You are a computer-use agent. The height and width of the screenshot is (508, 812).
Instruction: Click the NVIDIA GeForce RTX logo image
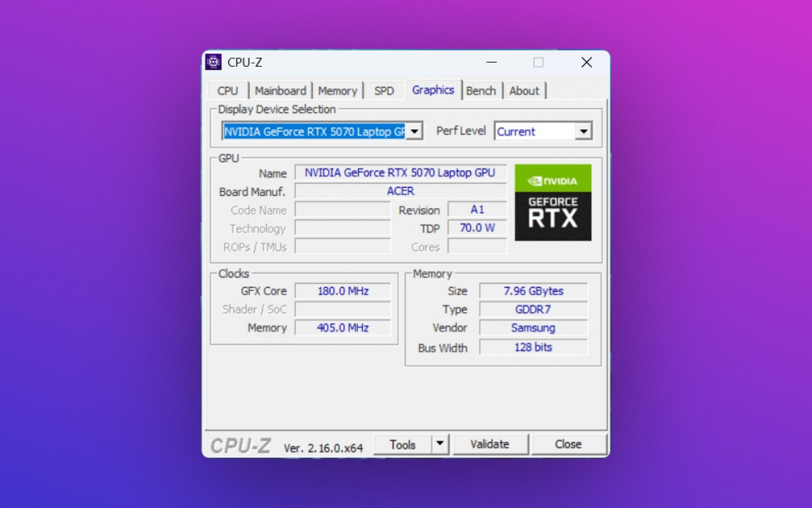(x=553, y=202)
